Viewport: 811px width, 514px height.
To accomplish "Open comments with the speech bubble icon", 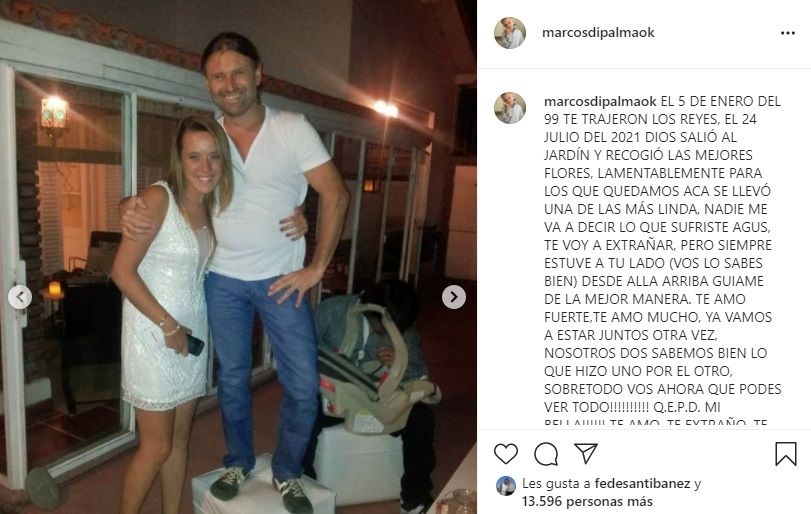I will (x=546, y=454).
